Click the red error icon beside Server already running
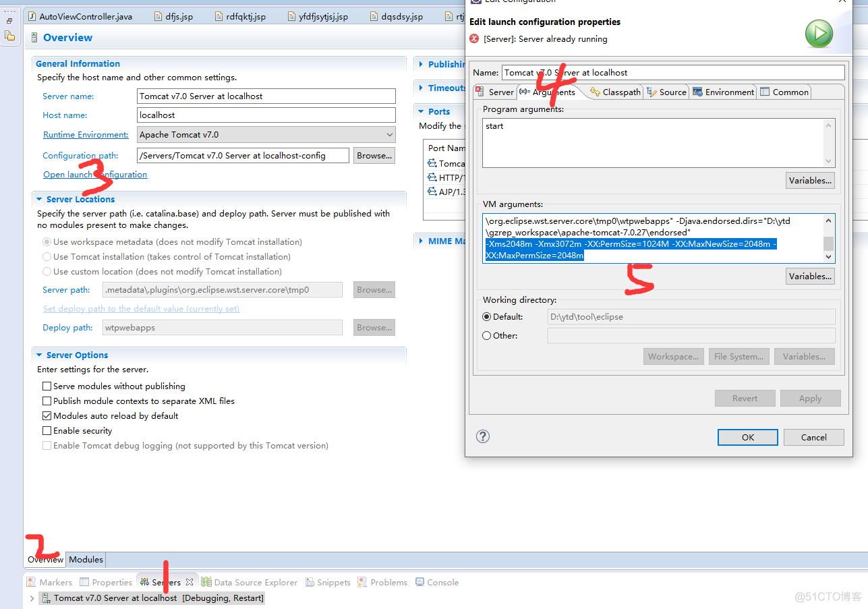Image resolution: width=868 pixels, height=609 pixels. point(475,39)
